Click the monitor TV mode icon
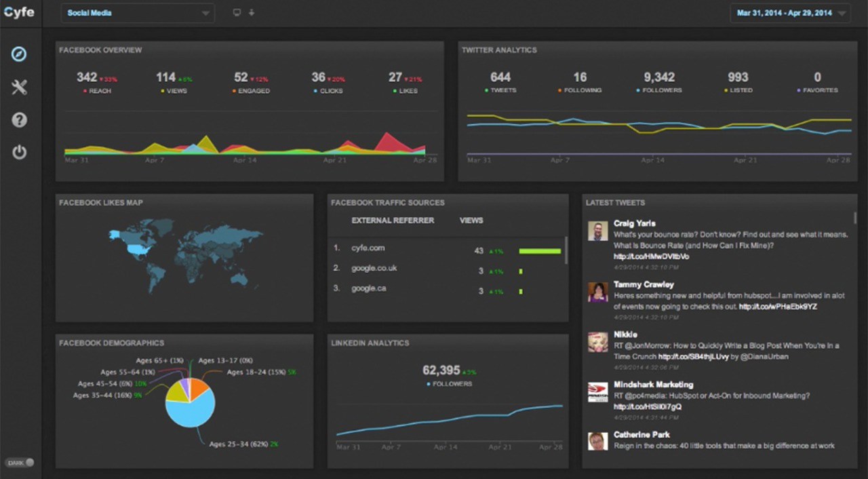The height and width of the screenshot is (479, 868). coord(237,13)
